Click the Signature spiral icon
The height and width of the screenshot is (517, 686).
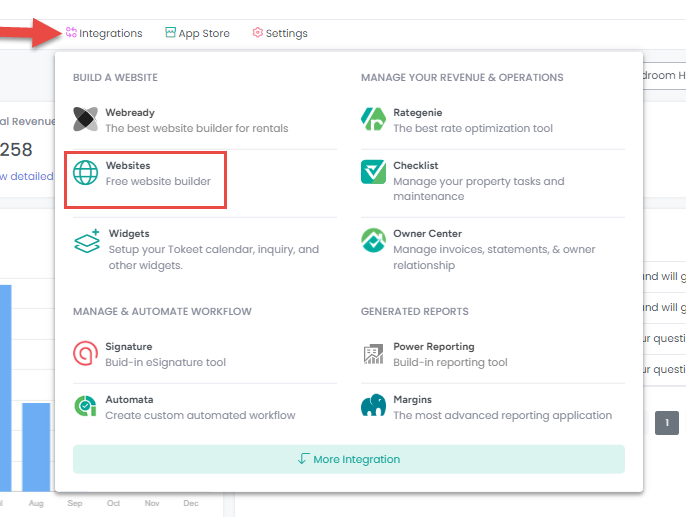[x=85, y=353]
